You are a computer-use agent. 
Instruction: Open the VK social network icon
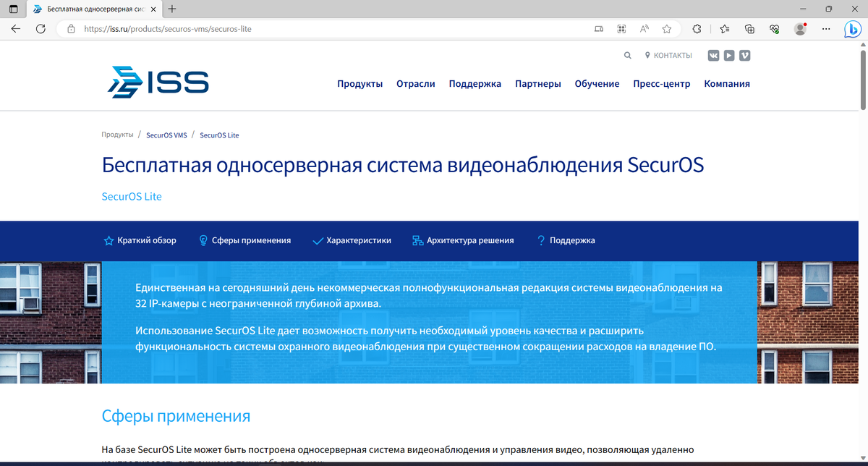[x=714, y=56]
